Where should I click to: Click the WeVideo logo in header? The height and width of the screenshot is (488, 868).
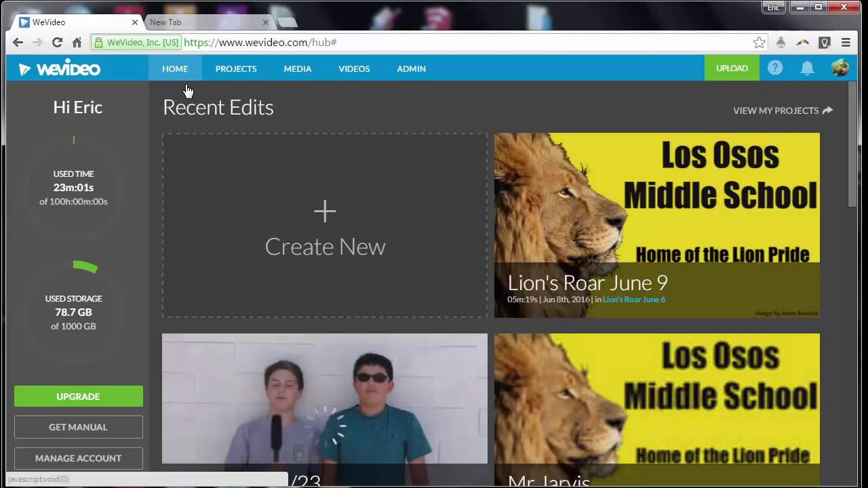[x=60, y=68]
